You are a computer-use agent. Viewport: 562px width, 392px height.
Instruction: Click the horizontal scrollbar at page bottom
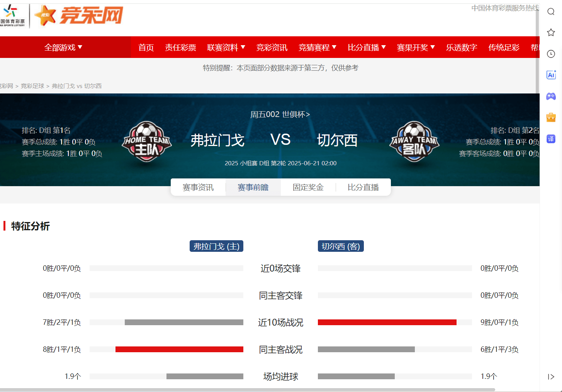(x=247, y=390)
